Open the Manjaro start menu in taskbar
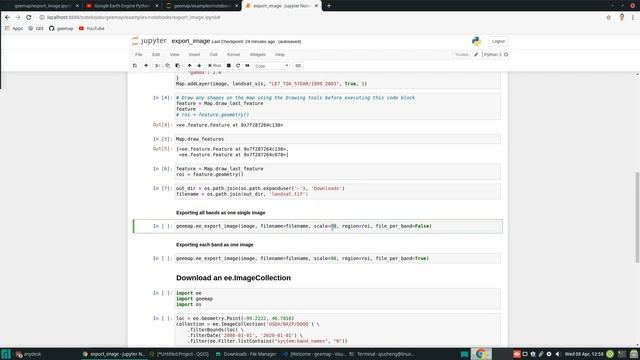The image size is (640, 360). coord(6,354)
